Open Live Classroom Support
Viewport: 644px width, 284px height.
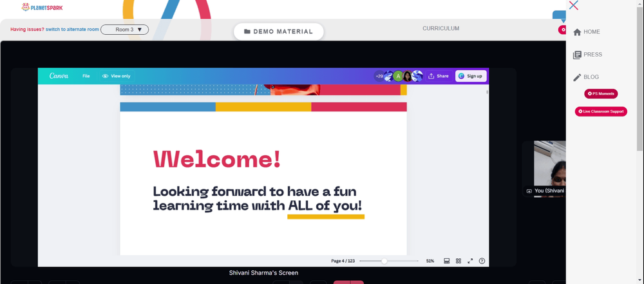click(601, 111)
